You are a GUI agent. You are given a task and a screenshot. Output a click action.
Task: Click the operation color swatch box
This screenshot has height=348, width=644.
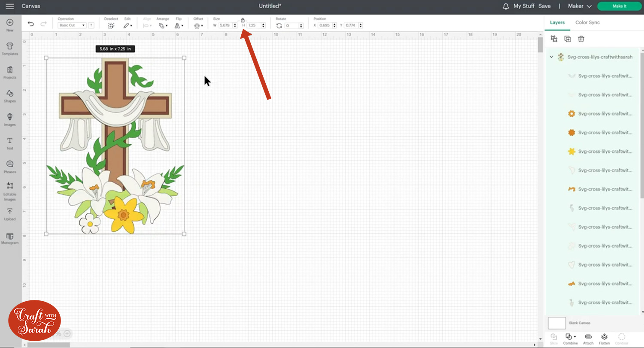point(91,25)
